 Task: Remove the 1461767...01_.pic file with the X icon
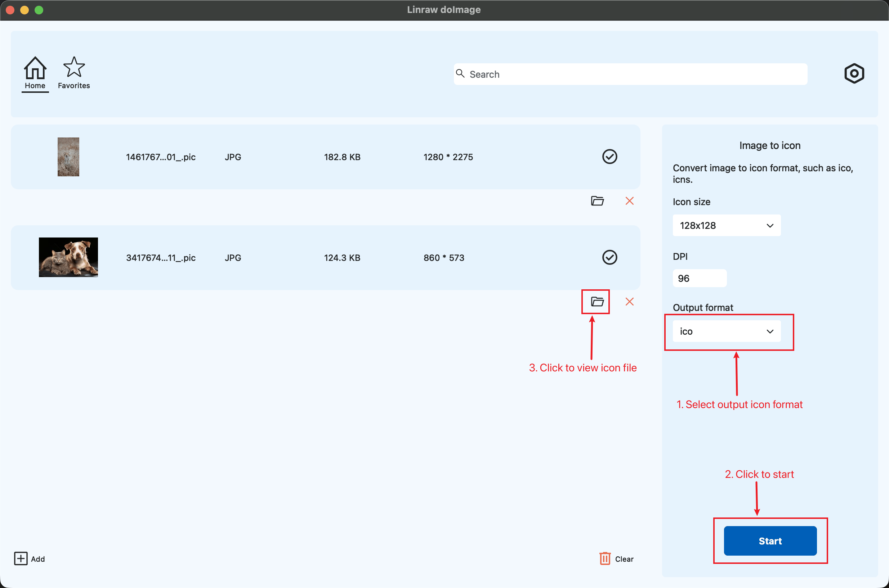pyautogui.click(x=629, y=201)
